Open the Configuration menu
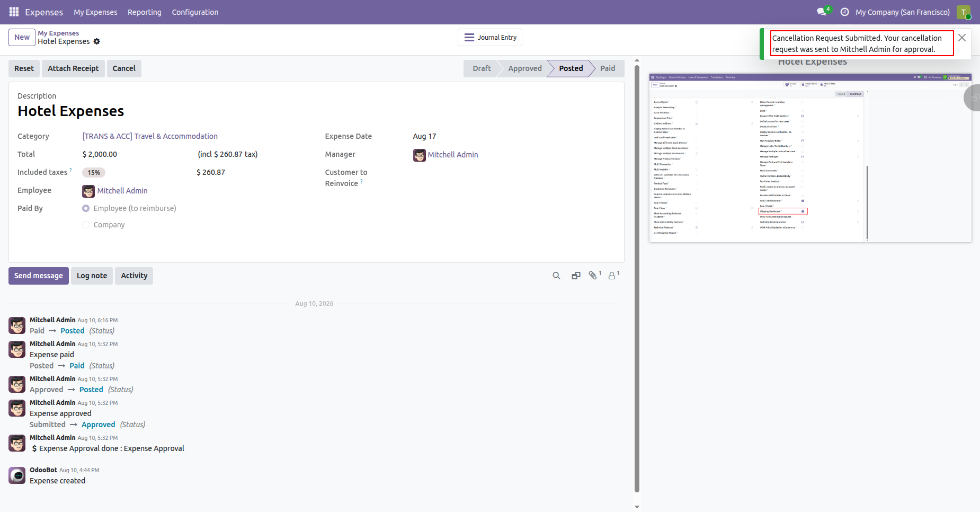 point(195,12)
